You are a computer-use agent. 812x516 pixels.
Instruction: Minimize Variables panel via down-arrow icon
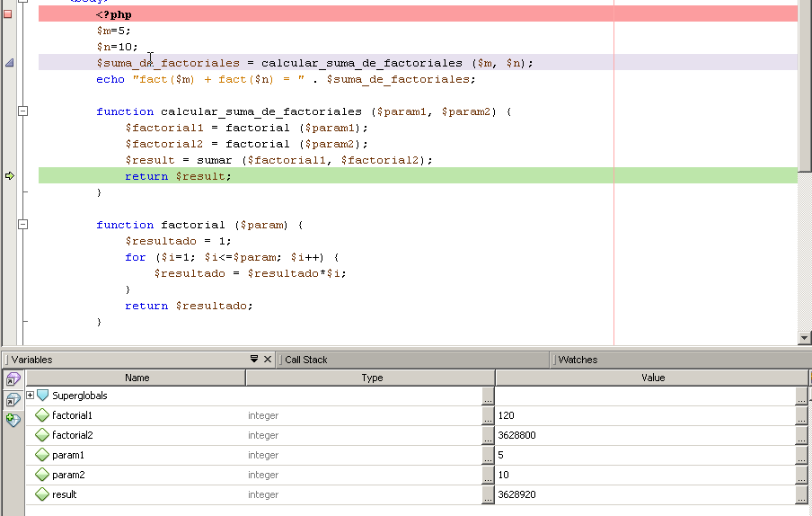(254, 360)
